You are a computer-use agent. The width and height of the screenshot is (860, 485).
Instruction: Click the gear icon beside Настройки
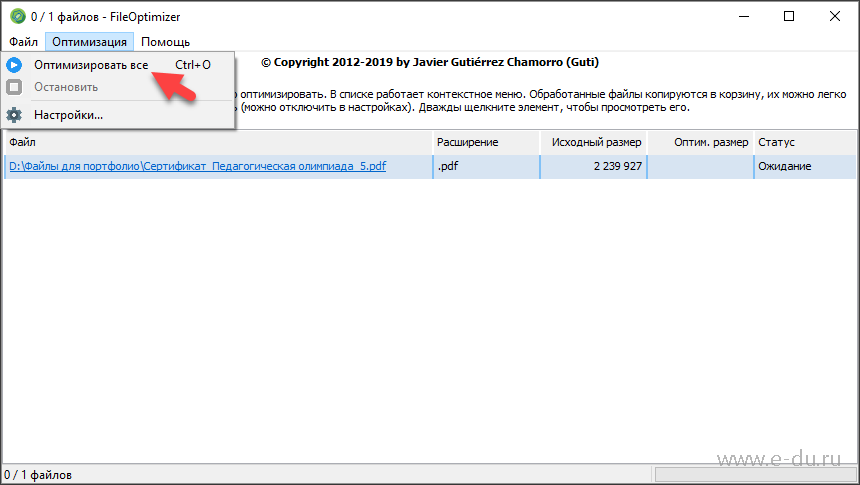point(14,115)
